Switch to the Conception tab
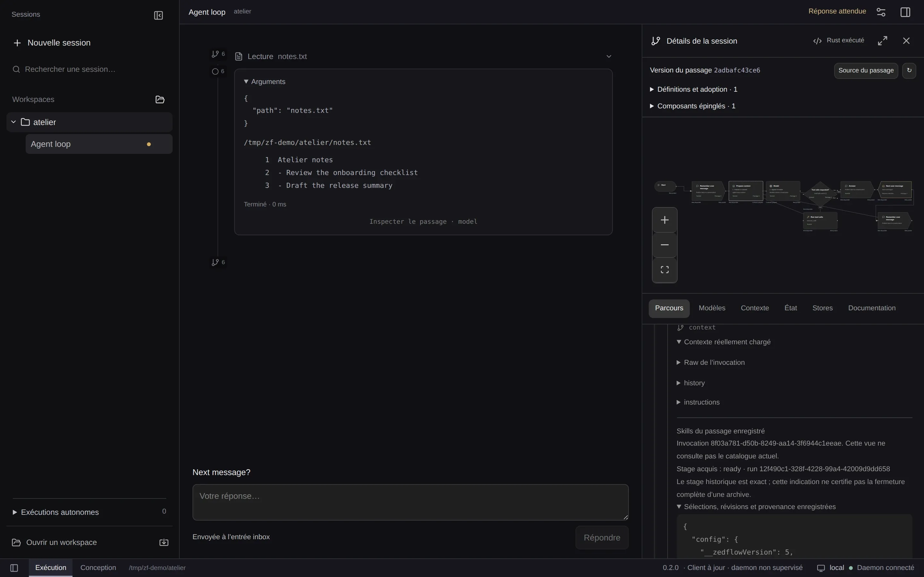924x577 pixels. coord(98,568)
